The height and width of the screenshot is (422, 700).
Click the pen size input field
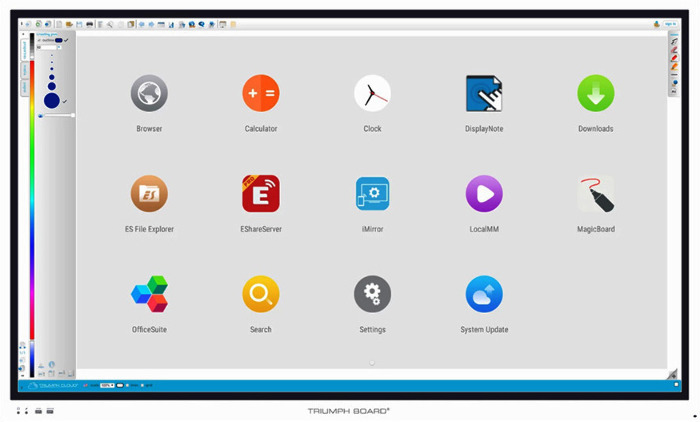click(48, 47)
